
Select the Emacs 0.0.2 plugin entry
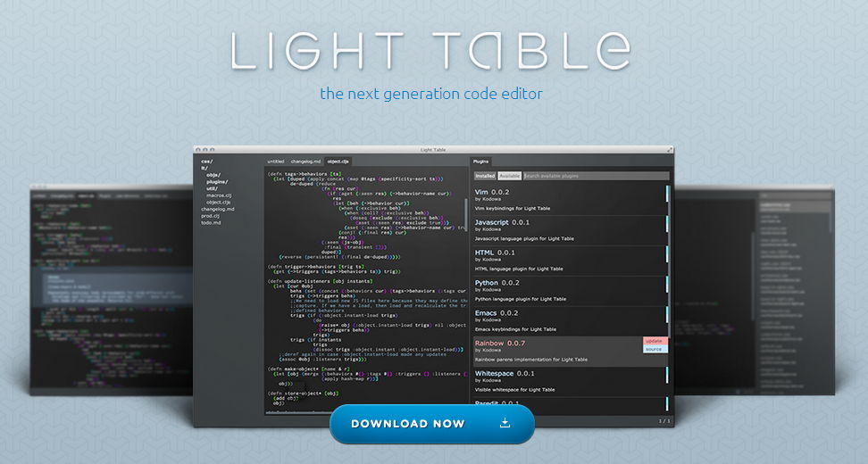point(570,321)
